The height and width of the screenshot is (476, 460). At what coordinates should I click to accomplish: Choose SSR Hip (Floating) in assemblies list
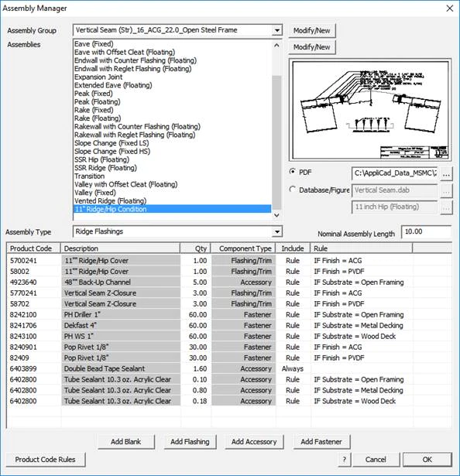pos(101,159)
